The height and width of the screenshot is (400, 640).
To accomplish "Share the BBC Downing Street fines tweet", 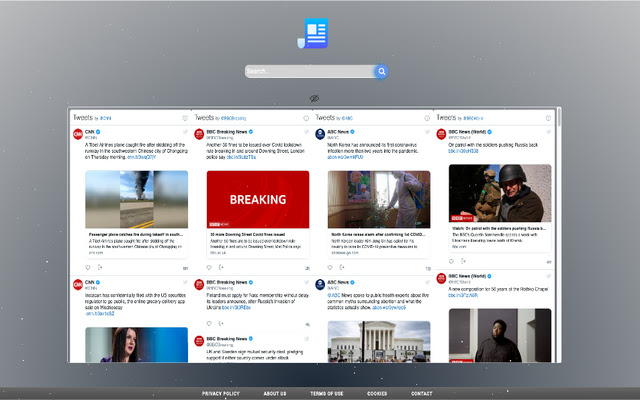I will coord(221,267).
